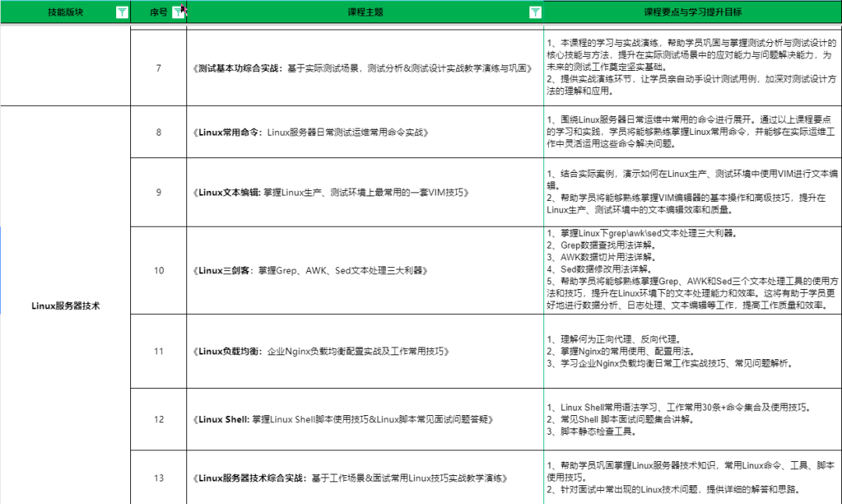This screenshot has width=842, height=504.
Task: Select objectives cell about grep\awk\sed三大利器
Action: (x=693, y=270)
